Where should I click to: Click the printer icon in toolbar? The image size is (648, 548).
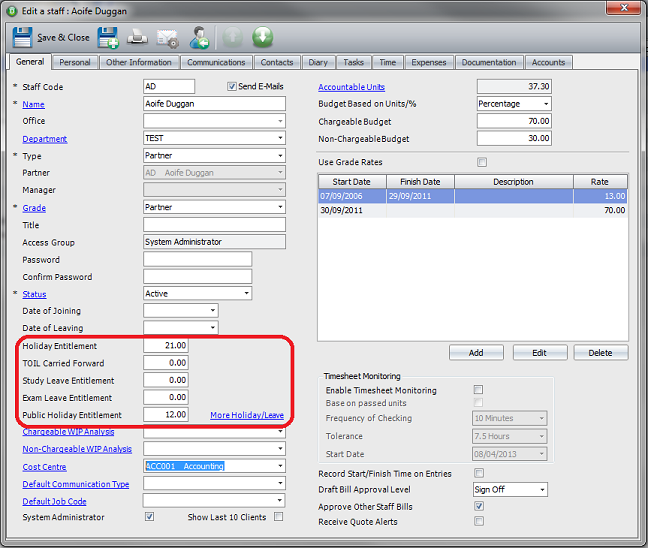click(137, 38)
